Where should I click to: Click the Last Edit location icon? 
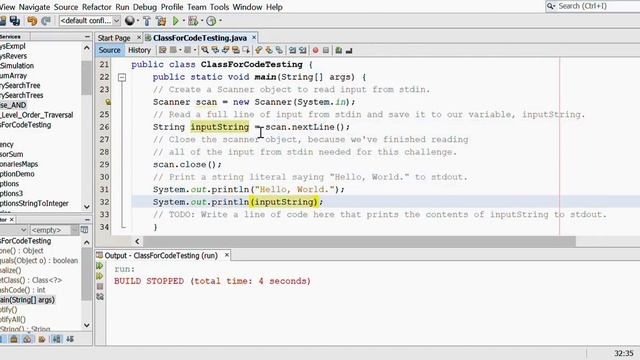(162, 50)
